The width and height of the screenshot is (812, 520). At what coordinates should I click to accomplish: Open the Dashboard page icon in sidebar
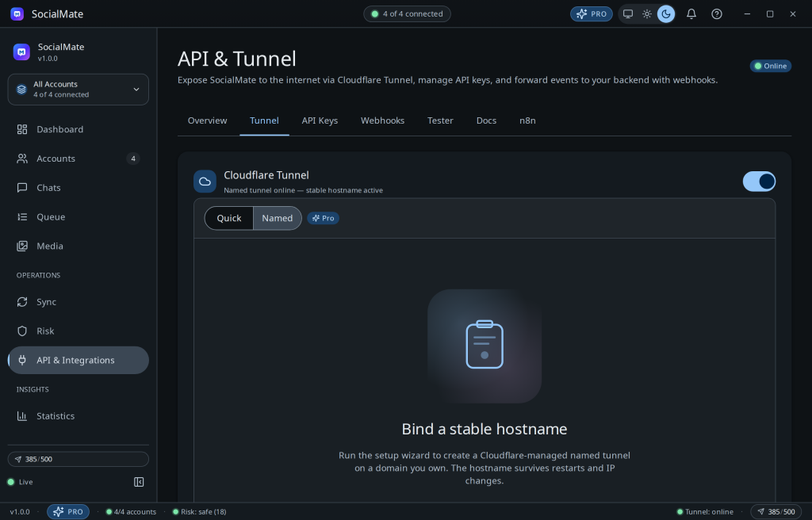click(21, 129)
